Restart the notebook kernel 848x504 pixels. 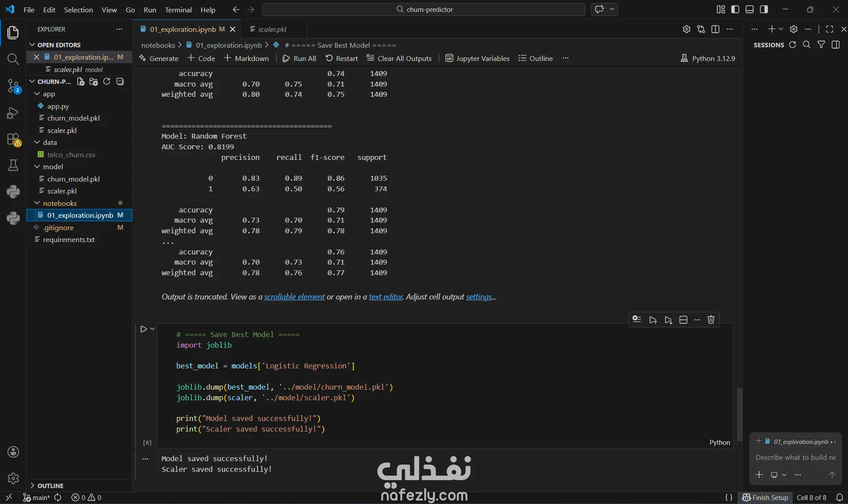tap(342, 58)
